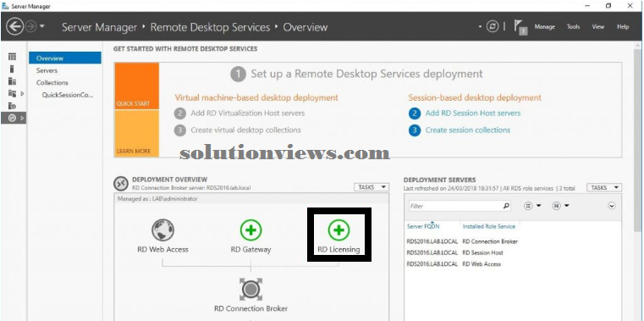Screen dimensions: 644x321
Task: Open the notifications flag icon
Action: pos(520,28)
